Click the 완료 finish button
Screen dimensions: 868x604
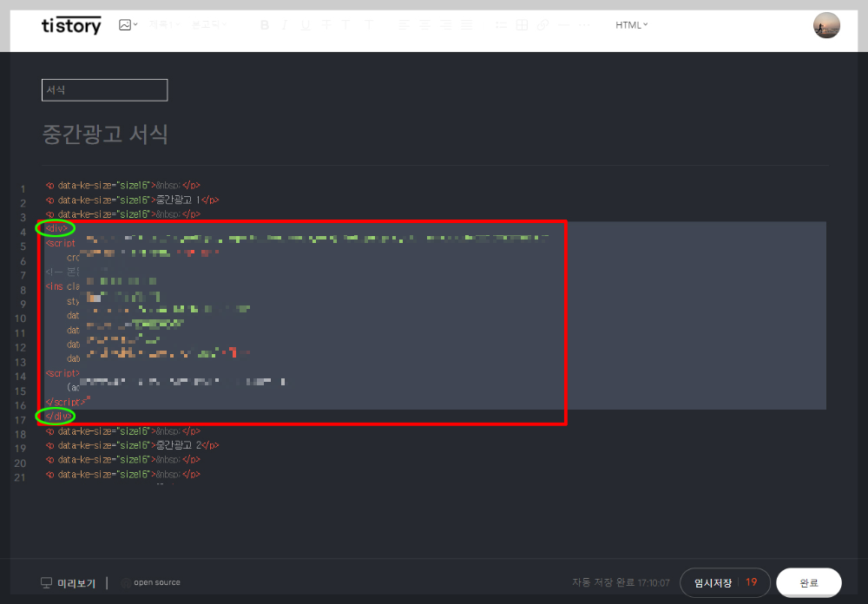coord(809,582)
